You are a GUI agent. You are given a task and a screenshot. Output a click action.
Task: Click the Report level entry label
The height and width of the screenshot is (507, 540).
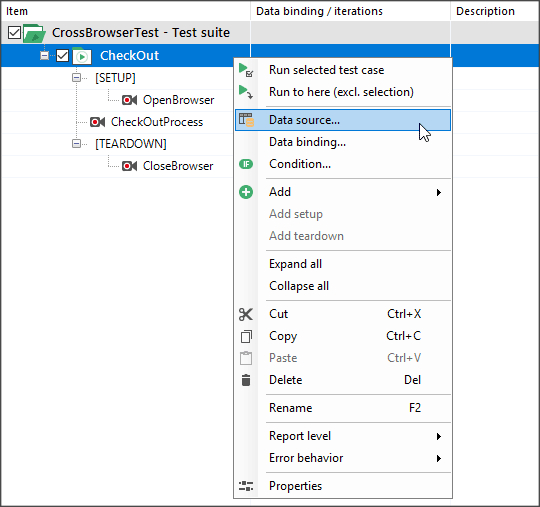point(300,436)
